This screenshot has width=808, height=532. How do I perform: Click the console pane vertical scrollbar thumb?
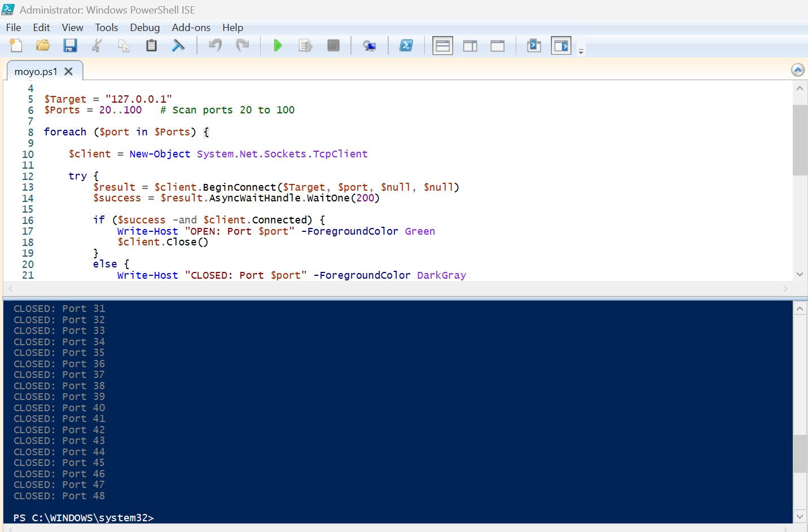click(x=800, y=454)
